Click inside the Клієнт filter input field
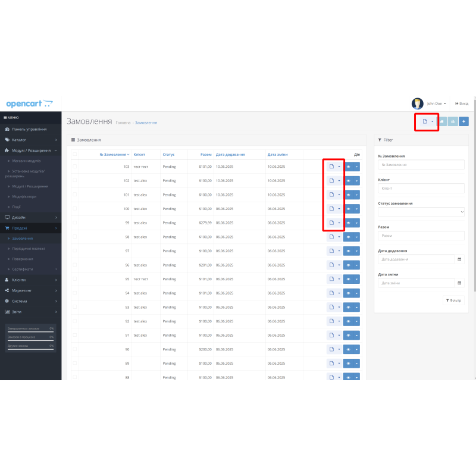 pos(421,187)
